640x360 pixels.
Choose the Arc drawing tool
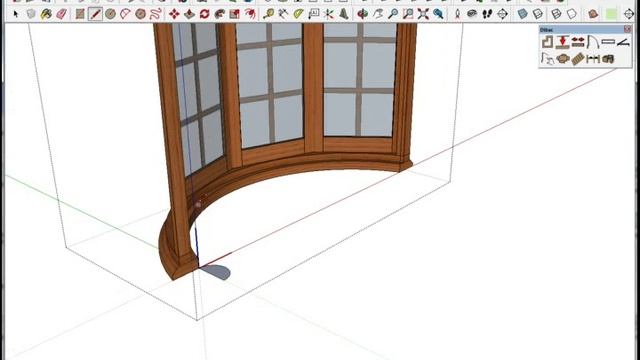(x=125, y=14)
